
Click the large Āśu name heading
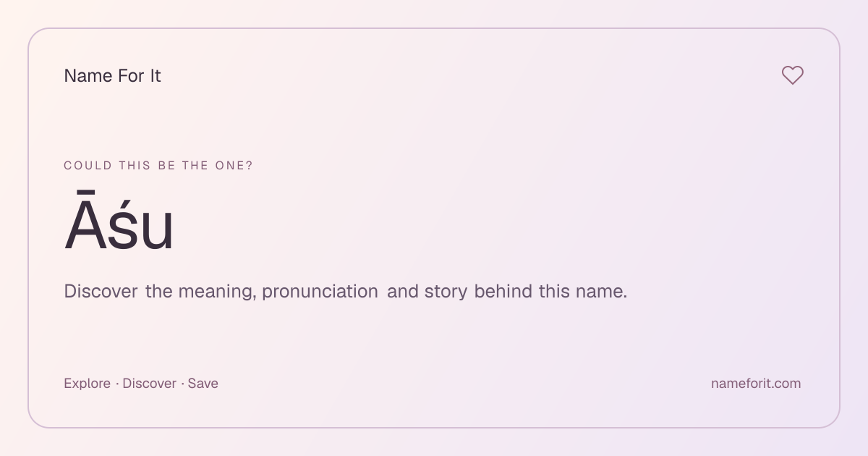[119, 222]
